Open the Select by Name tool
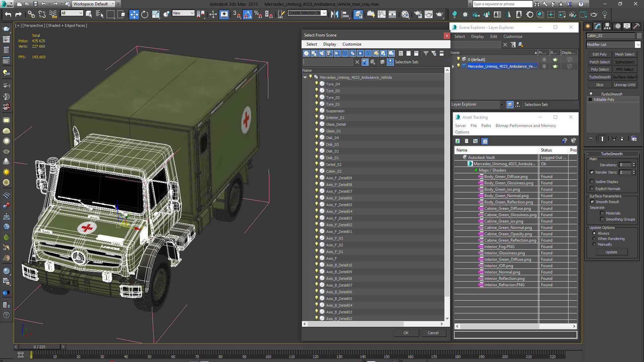The width and height of the screenshot is (644, 362). (100, 14)
